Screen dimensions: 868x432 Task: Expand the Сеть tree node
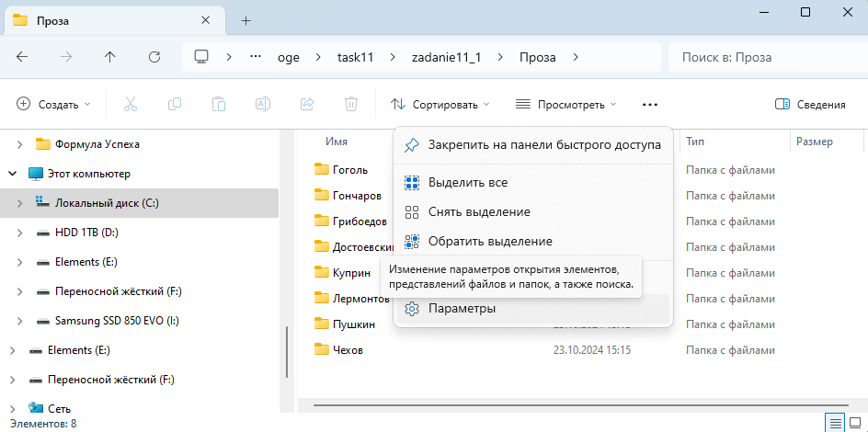click(x=12, y=409)
